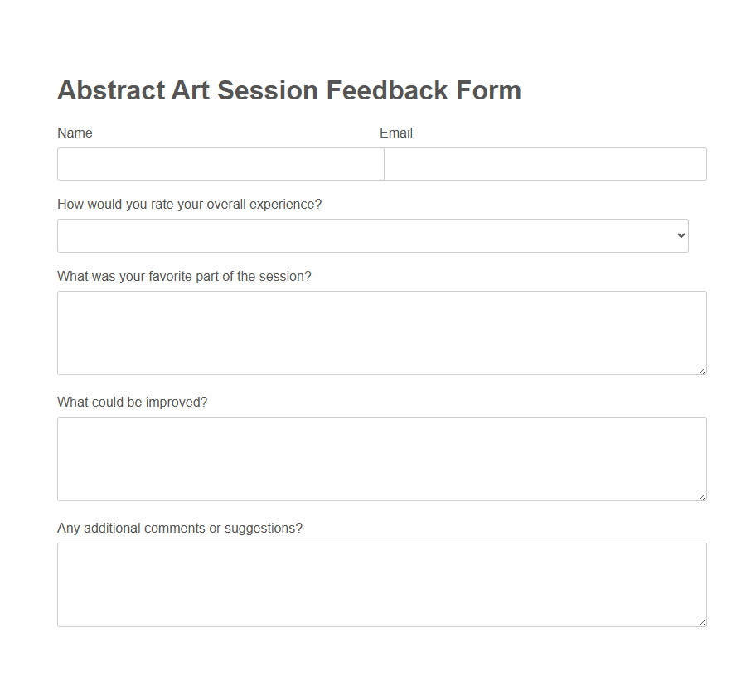
Task: Click the 'What could be improved?' text area
Action: (x=381, y=458)
